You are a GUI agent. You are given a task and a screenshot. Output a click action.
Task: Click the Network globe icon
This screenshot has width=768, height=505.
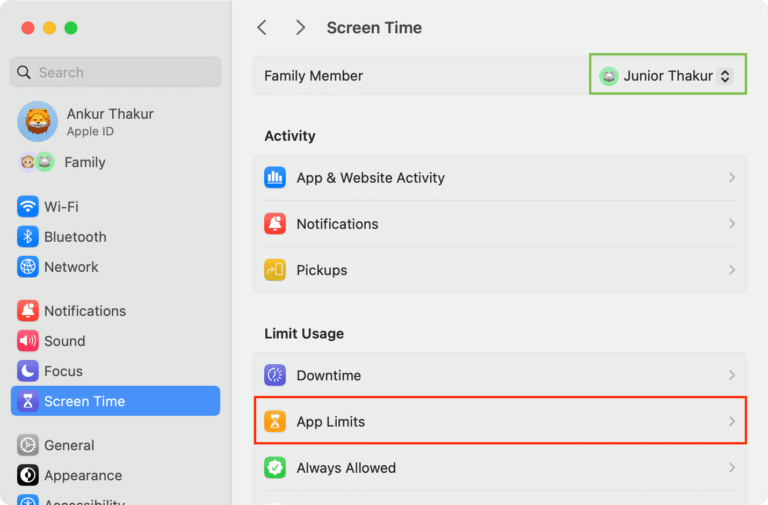pos(27,267)
